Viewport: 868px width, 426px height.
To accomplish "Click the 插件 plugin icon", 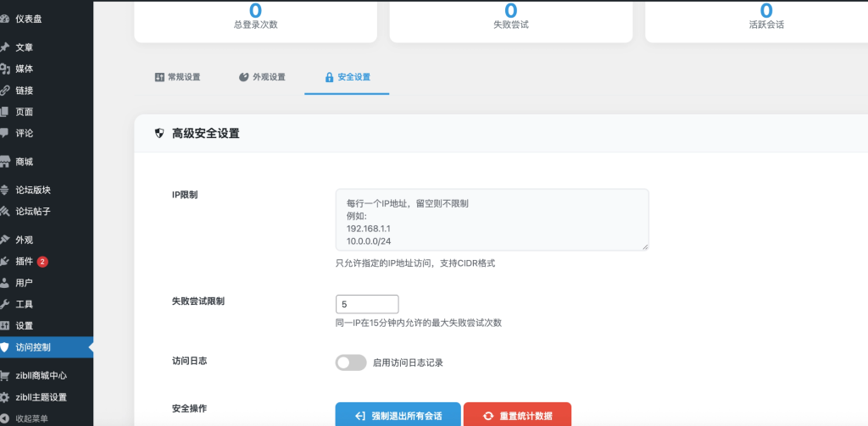I will tap(4, 262).
